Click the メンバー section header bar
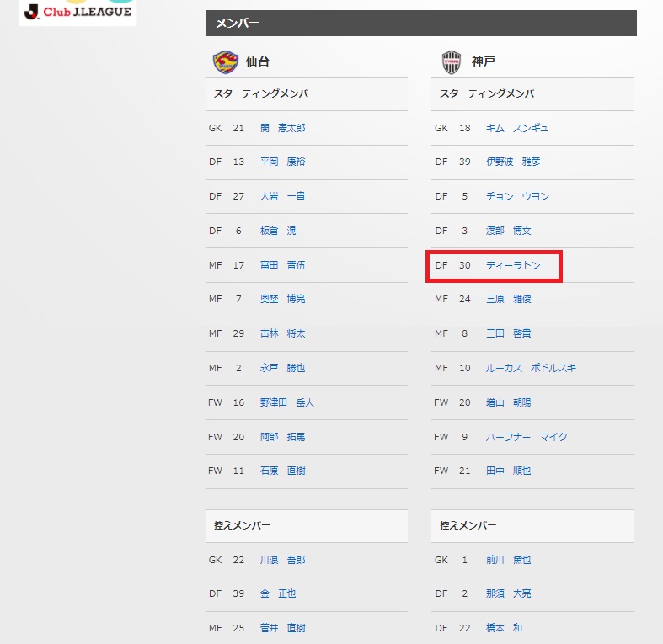 pyautogui.click(x=420, y=24)
